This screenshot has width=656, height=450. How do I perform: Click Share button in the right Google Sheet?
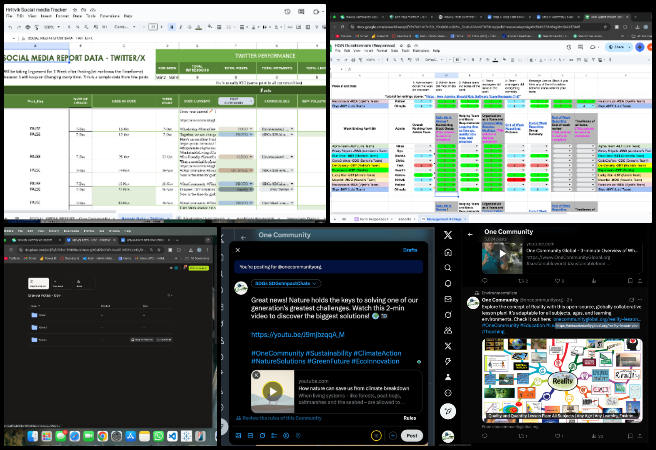[616, 47]
